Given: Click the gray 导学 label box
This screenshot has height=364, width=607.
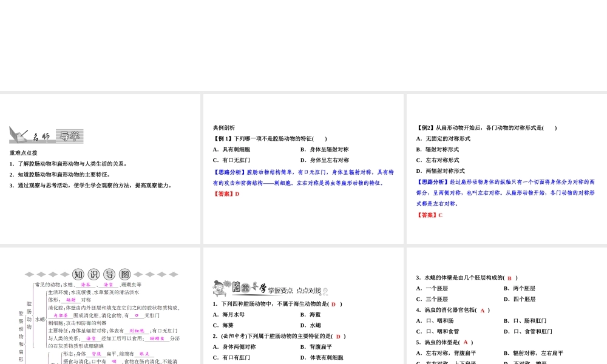Looking at the screenshot, I should pyautogui.click(x=70, y=136).
